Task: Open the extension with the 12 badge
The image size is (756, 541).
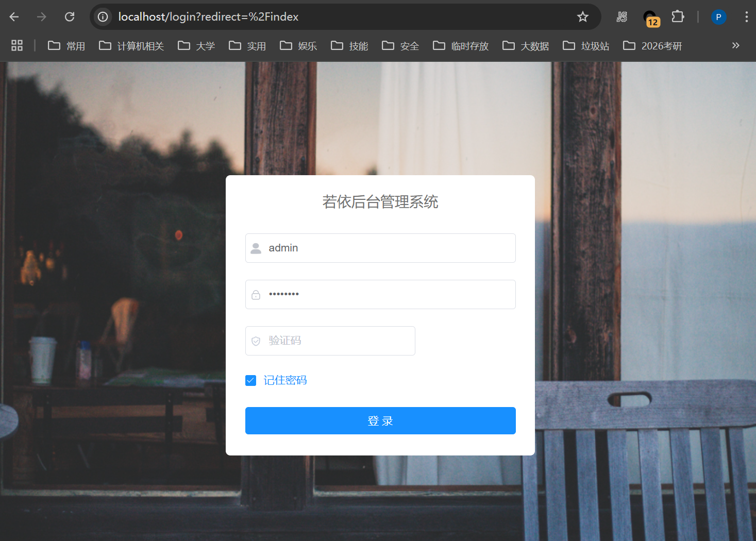Action: point(651,18)
